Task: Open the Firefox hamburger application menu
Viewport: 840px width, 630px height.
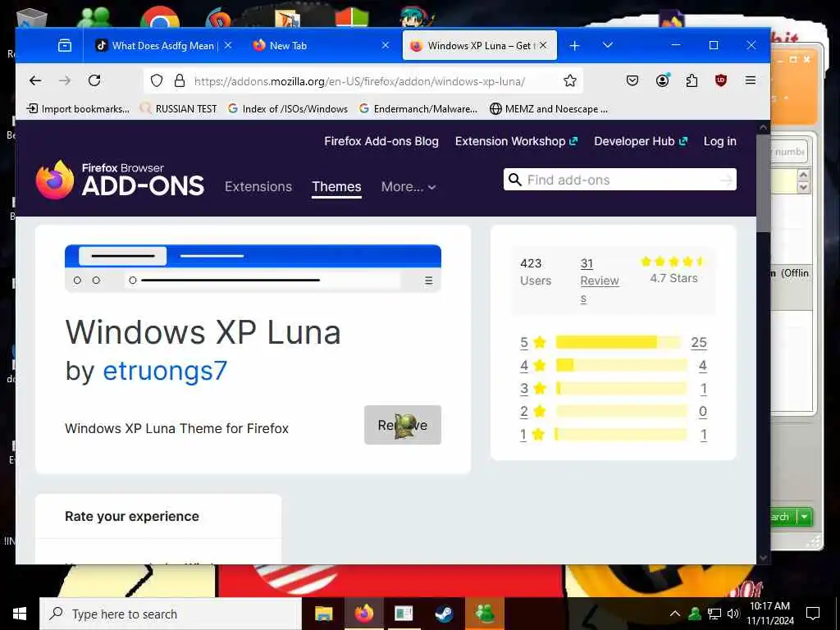Action: (x=751, y=80)
